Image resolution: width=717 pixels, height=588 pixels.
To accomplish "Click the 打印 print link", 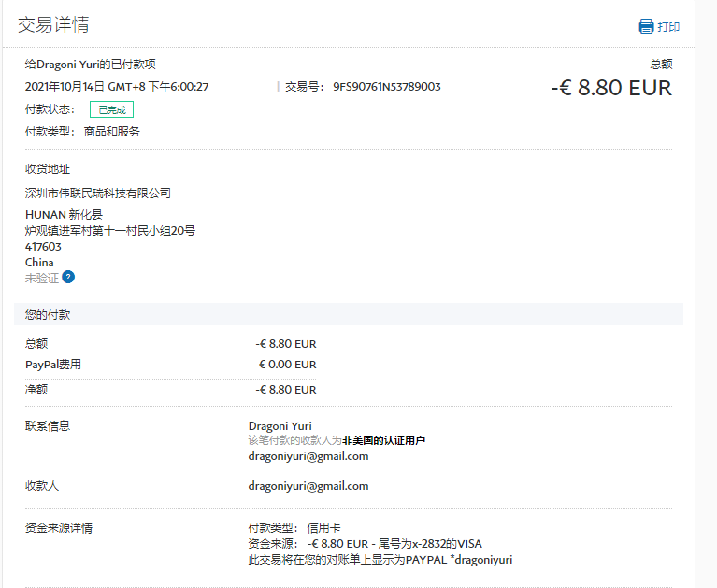I will click(x=668, y=26).
